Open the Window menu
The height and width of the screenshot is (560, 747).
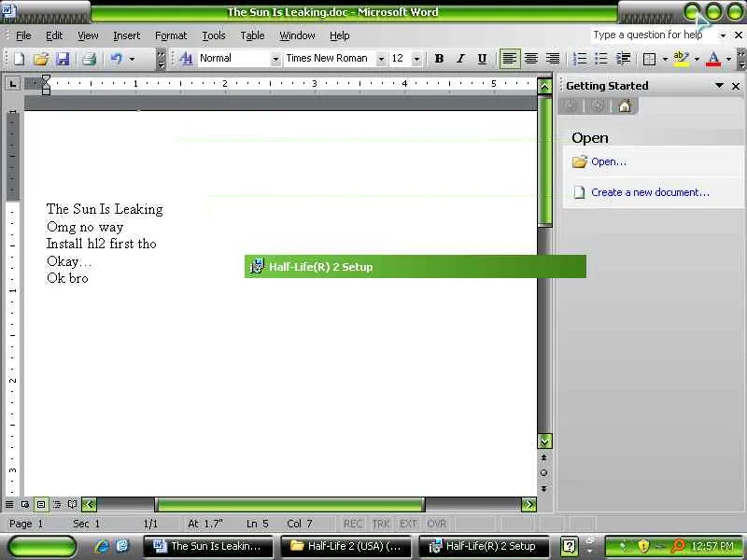[297, 35]
